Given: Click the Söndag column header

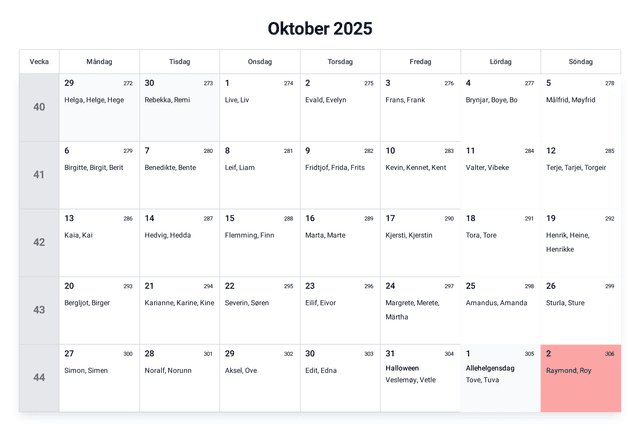Looking at the screenshot, I should click(580, 62).
